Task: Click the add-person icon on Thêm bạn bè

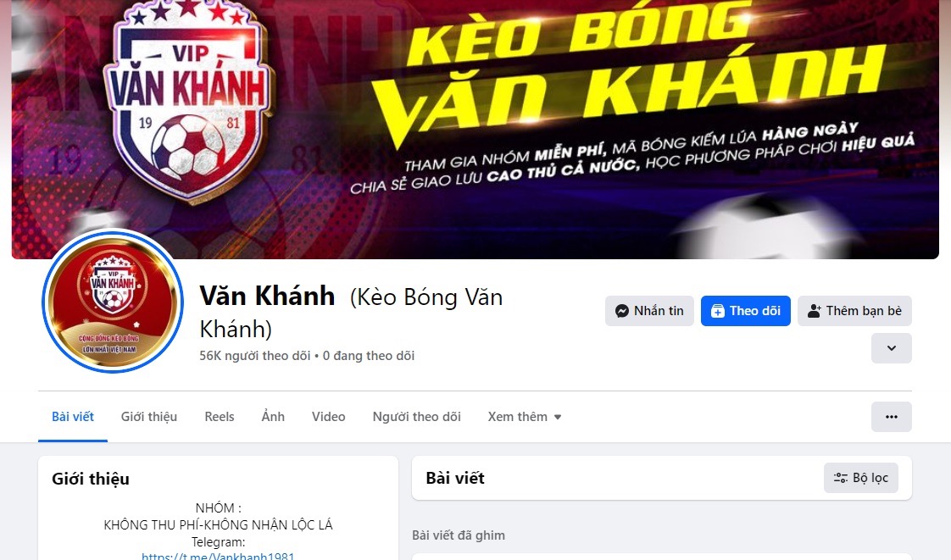Action: coord(814,311)
